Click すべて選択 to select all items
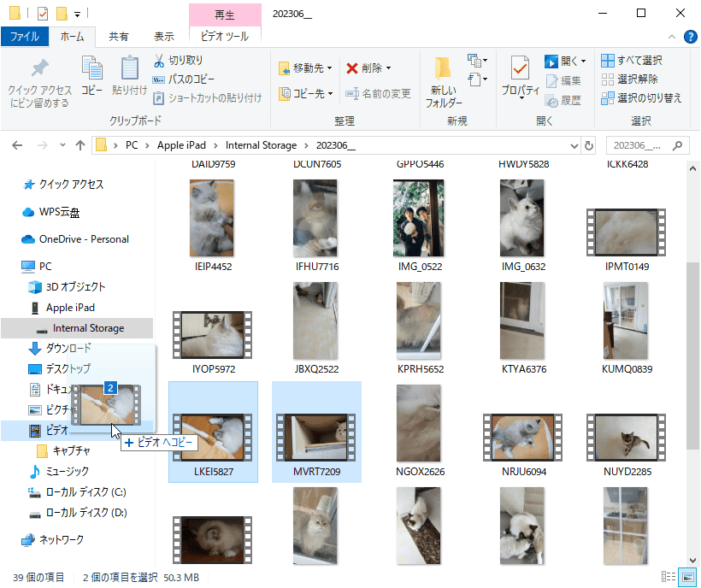 click(x=607, y=61)
